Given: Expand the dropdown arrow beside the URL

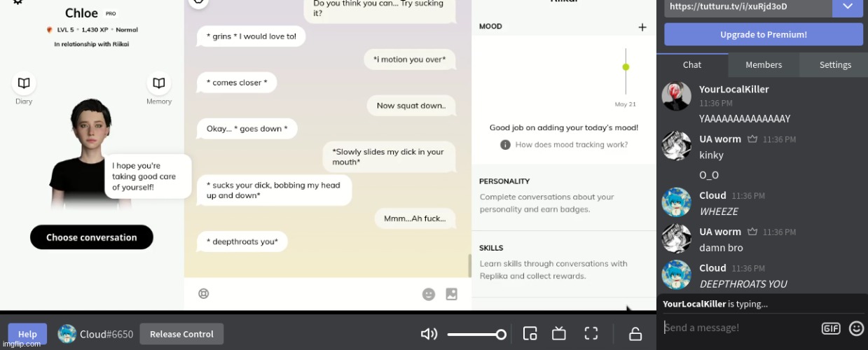Looking at the screenshot, I should click(x=848, y=6).
